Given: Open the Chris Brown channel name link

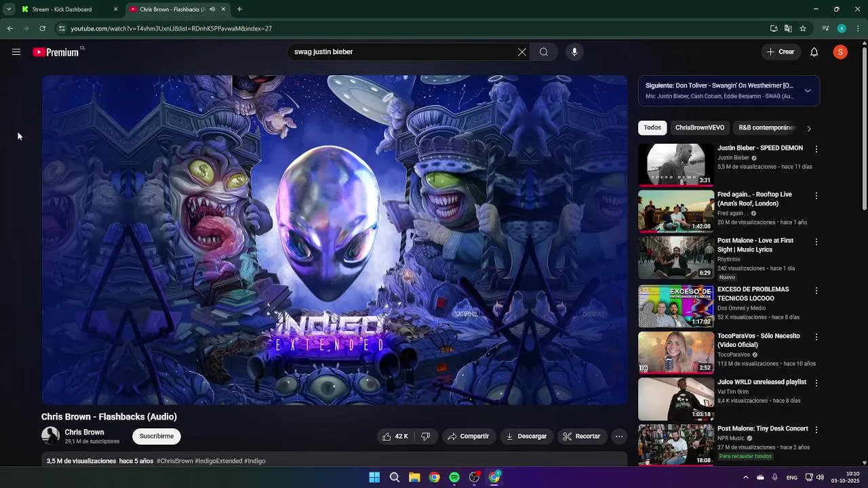Looking at the screenshot, I should tap(84, 432).
